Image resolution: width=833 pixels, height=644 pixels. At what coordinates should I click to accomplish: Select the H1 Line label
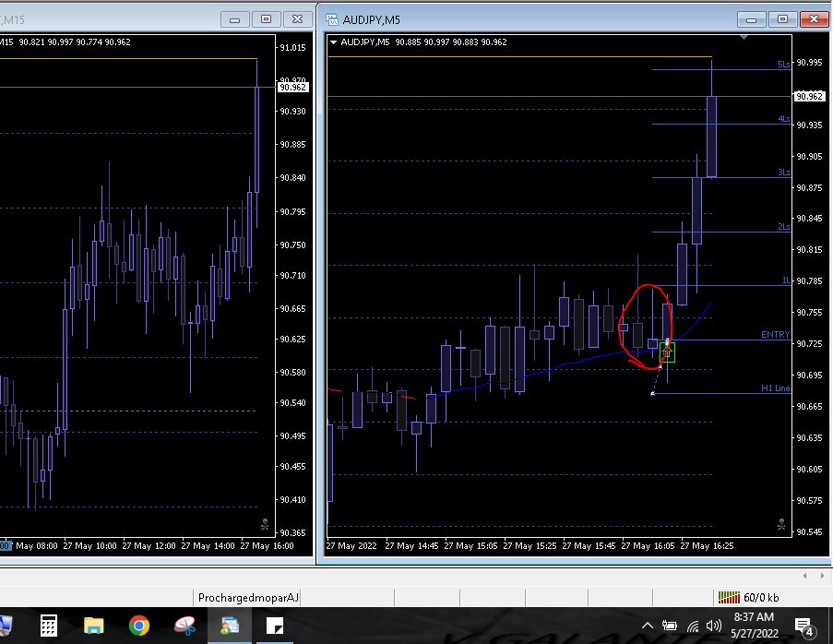click(x=775, y=388)
